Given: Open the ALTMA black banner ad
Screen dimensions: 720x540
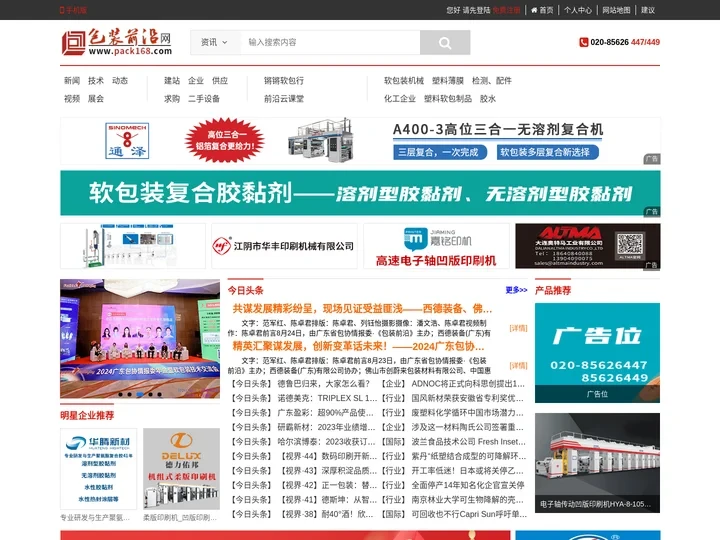Looking at the screenshot, I should click(x=588, y=246).
